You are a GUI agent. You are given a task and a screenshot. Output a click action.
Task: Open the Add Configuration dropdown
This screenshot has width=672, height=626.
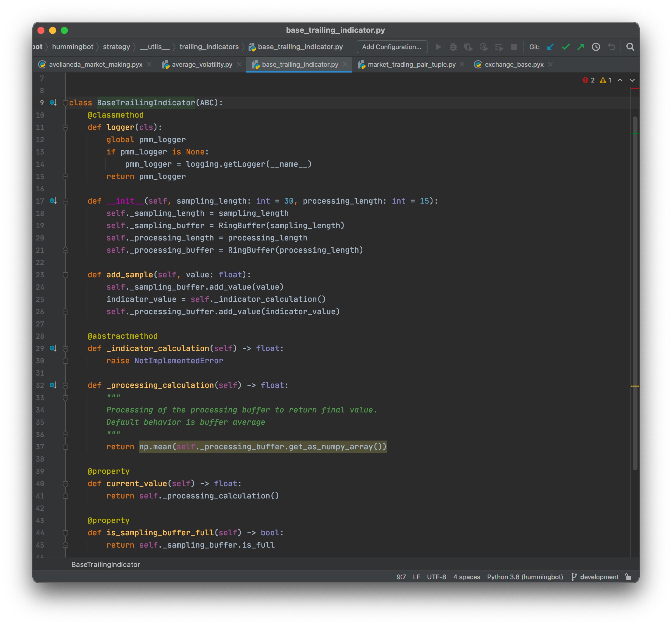point(392,47)
